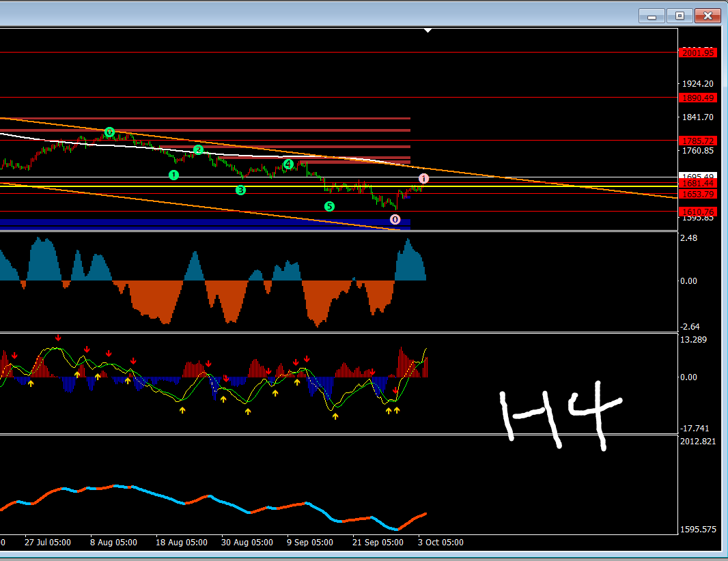Select the green wave marker labeled 2
The width and height of the screenshot is (728, 561).
point(198,149)
